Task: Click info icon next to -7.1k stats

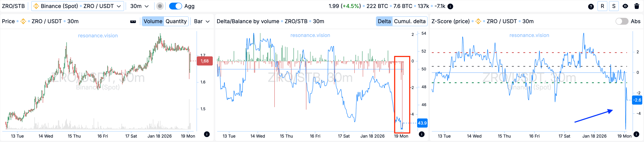Action: [x=450, y=6]
